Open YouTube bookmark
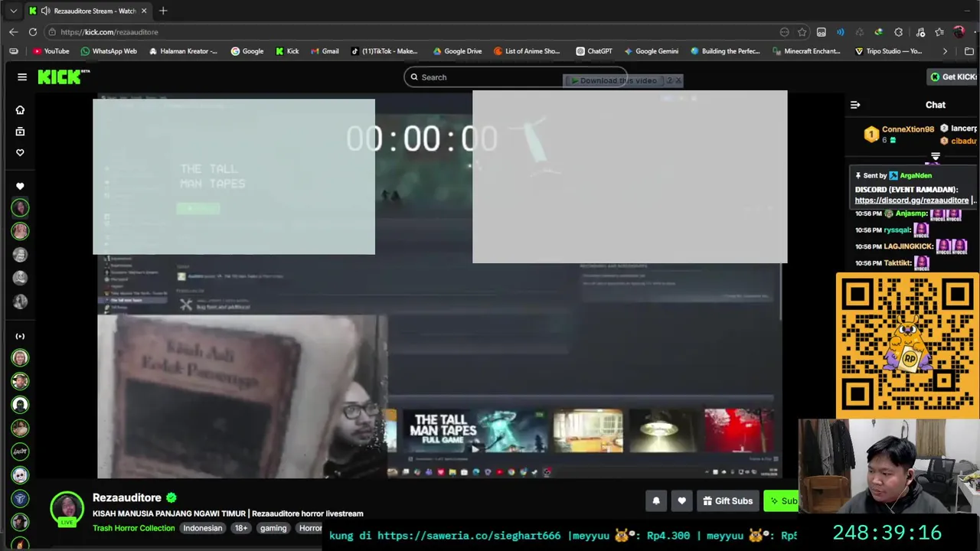Viewport: 980px width, 551px height. [x=51, y=51]
